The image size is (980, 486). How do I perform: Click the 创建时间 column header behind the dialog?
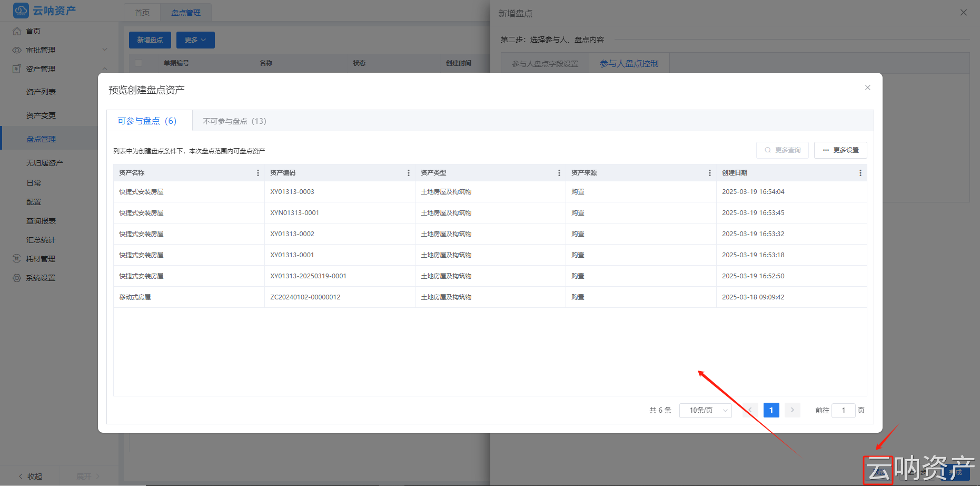(459, 63)
